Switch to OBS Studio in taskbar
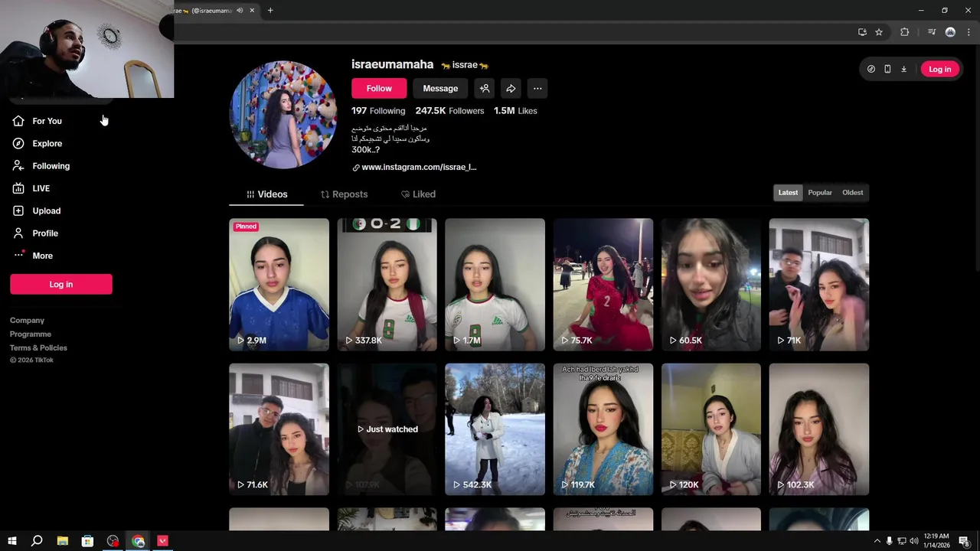980x551 pixels. (113, 541)
